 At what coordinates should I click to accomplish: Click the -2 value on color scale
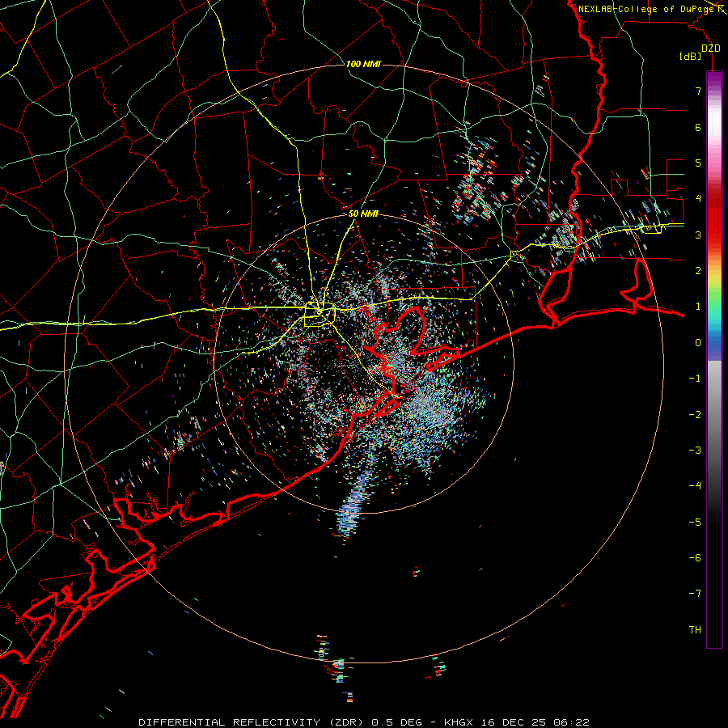(695, 415)
